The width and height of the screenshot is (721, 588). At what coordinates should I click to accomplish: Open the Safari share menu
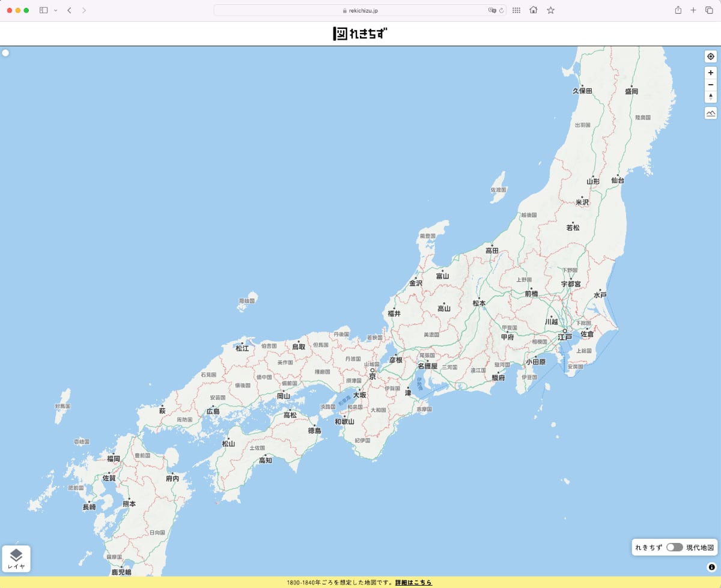pos(678,10)
